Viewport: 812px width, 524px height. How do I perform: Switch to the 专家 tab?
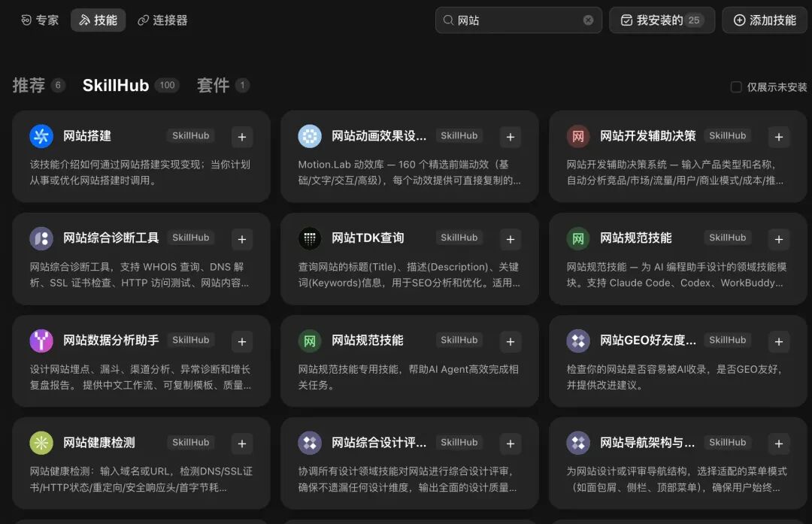pos(40,20)
